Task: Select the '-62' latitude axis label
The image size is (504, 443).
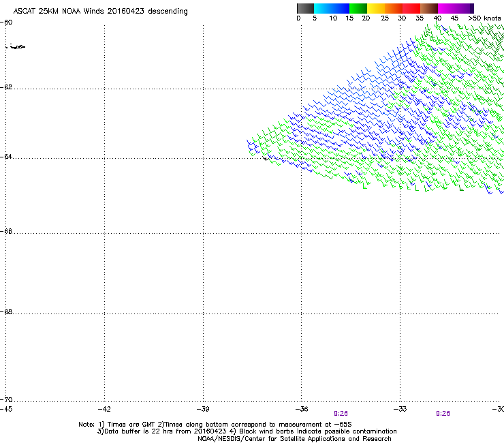Action: [6, 87]
